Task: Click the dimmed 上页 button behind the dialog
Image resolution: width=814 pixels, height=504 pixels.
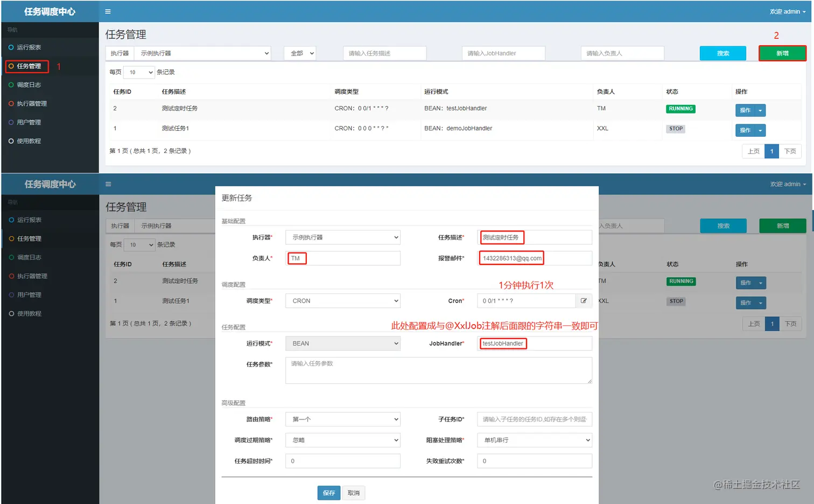Action: coord(754,324)
